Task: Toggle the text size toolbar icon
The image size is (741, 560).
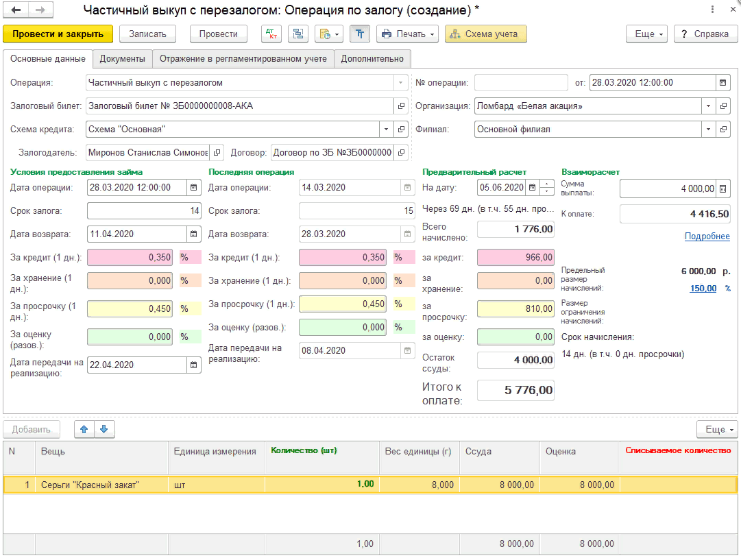Action: tap(360, 34)
